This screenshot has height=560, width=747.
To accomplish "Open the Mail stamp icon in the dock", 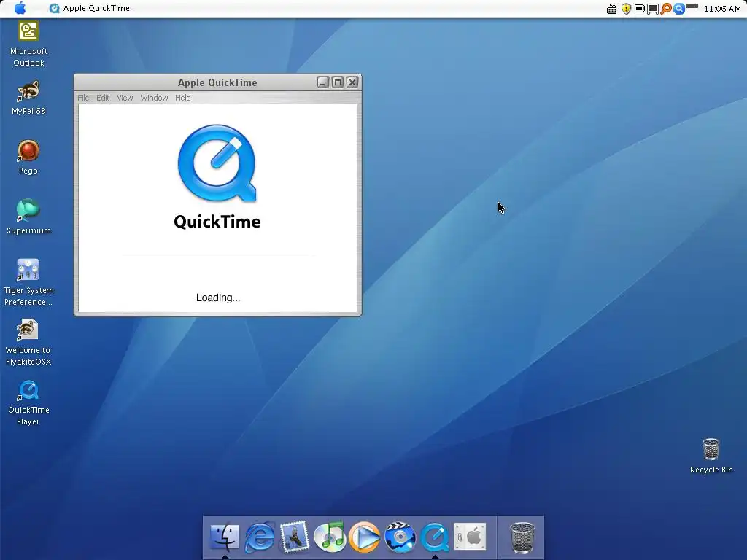I will 295,537.
